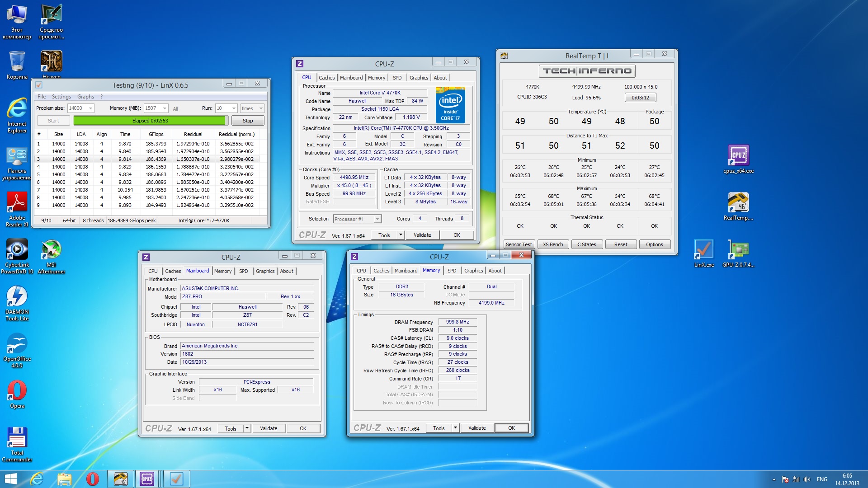The width and height of the screenshot is (868, 488).
Task: Click CPU-Z icon in the taskbar
Action: point(147,479)
